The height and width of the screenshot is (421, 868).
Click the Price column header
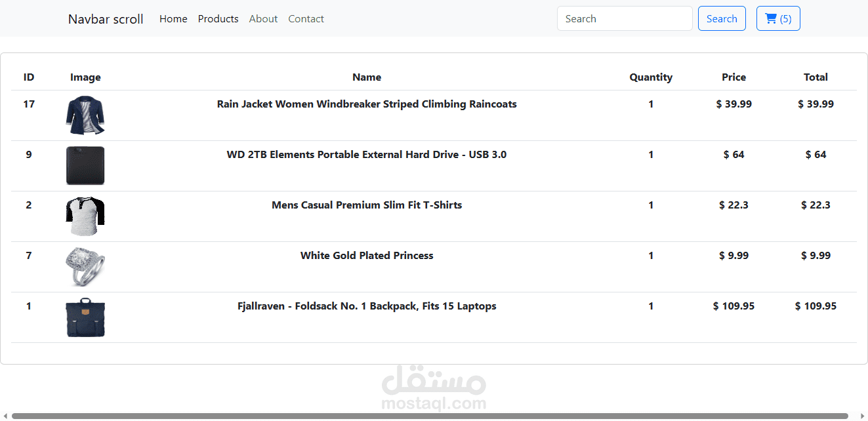pyautogui.click(x=734, y=77)
